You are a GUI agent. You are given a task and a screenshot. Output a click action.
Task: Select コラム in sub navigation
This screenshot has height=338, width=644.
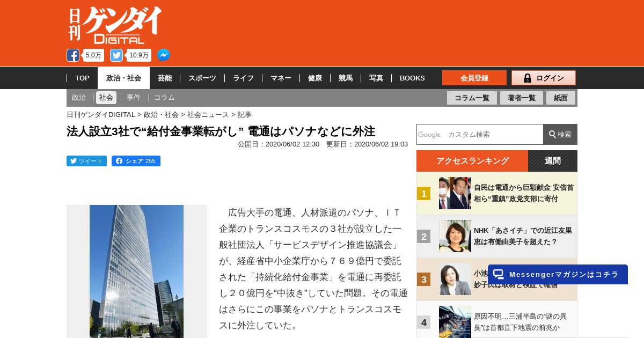(x=164, y=98)
